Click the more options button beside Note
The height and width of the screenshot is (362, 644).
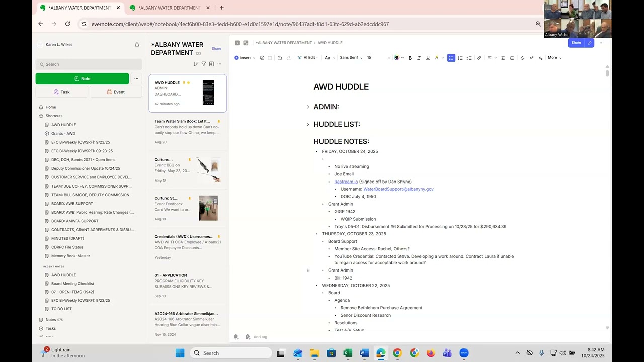pos(136,78)
